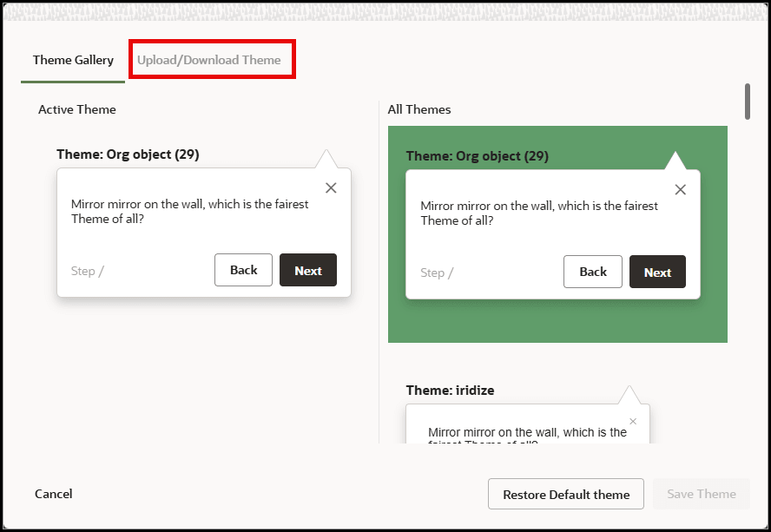Click Back inside the green Org object popup
This screenshot has height=532, width=771.
[x=593, y=272]
